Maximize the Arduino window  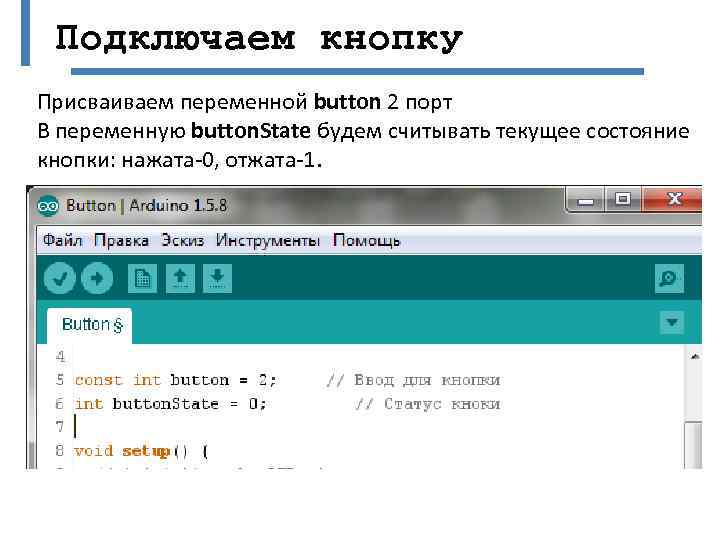click(x=623, y=200)
